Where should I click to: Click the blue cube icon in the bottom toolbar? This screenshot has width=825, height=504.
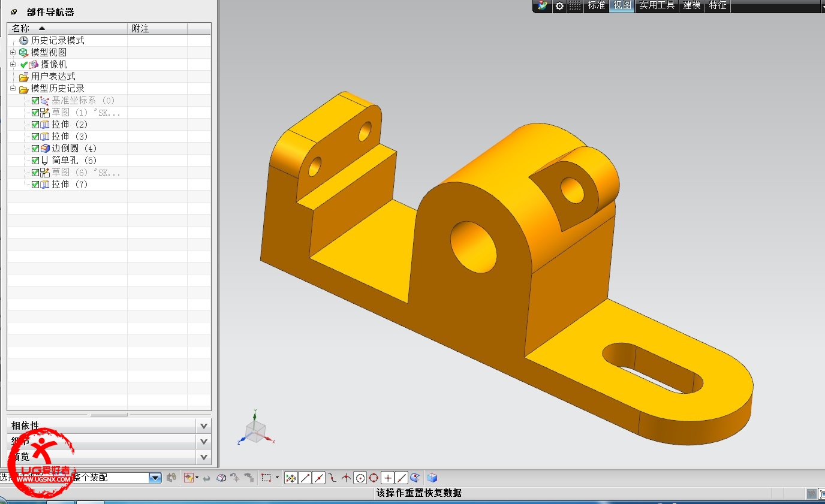[x=432, y=478]
